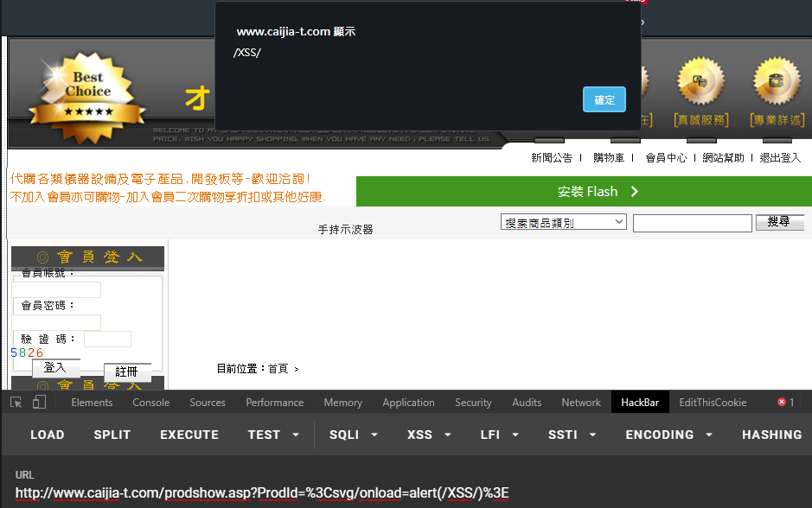Click the 會員密碼 password input field
The image size is (812, 508).
56,323
